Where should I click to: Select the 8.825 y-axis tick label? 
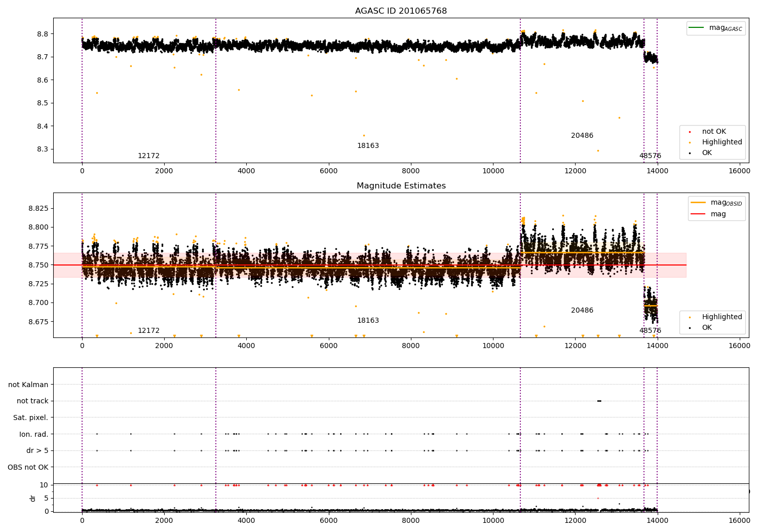point(38,208)
